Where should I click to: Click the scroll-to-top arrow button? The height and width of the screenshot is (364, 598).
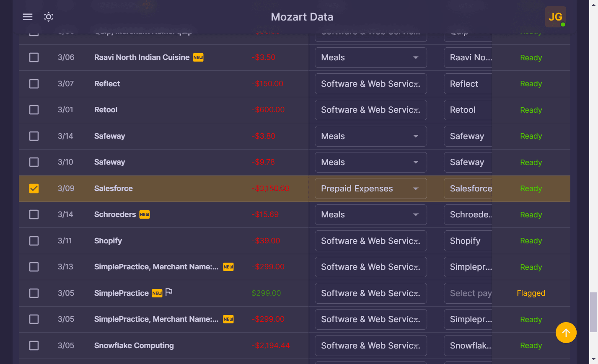coord(566,332)
